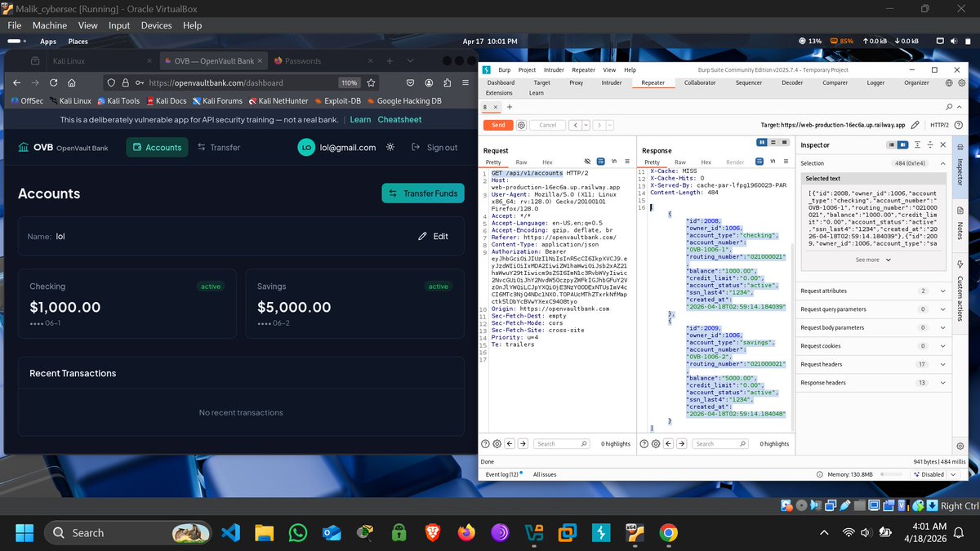Viewport: 980px width, 551px height.
Task: Go to previous match in Request search
Action: pos(510,443)
